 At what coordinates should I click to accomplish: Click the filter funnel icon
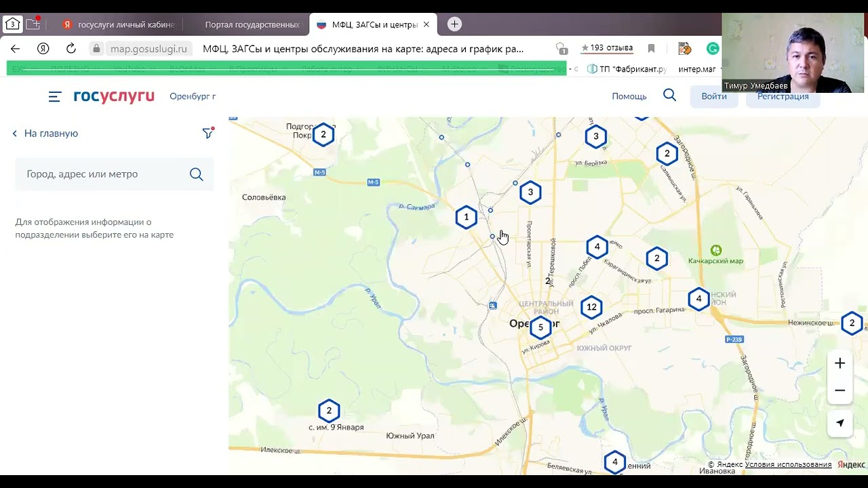click(208, 134)
